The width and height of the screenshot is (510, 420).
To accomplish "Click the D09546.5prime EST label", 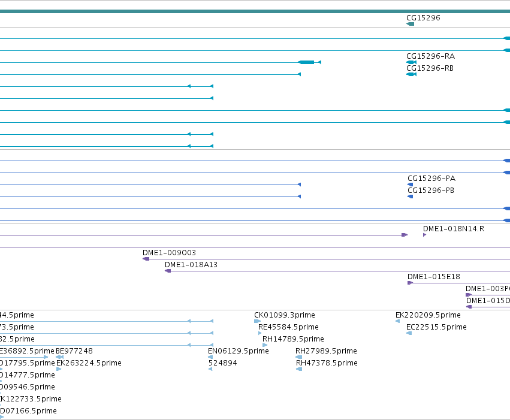I will pos(28,387).
